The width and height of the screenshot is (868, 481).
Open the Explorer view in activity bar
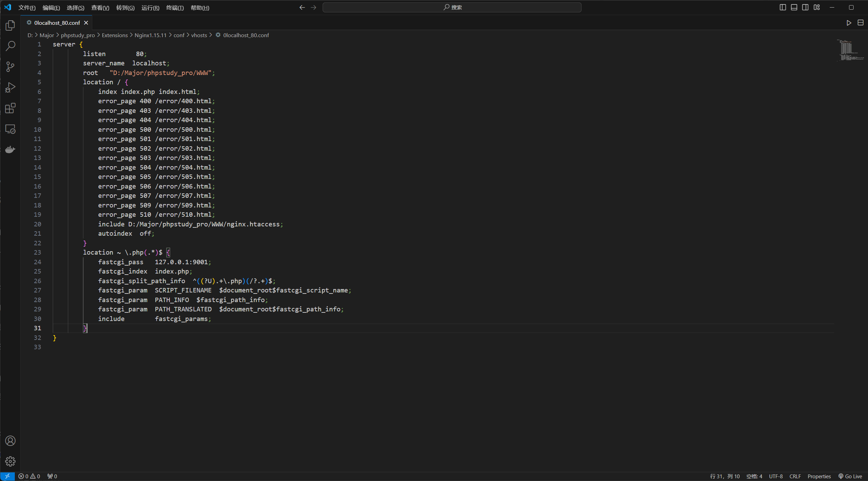click(10, 25)
